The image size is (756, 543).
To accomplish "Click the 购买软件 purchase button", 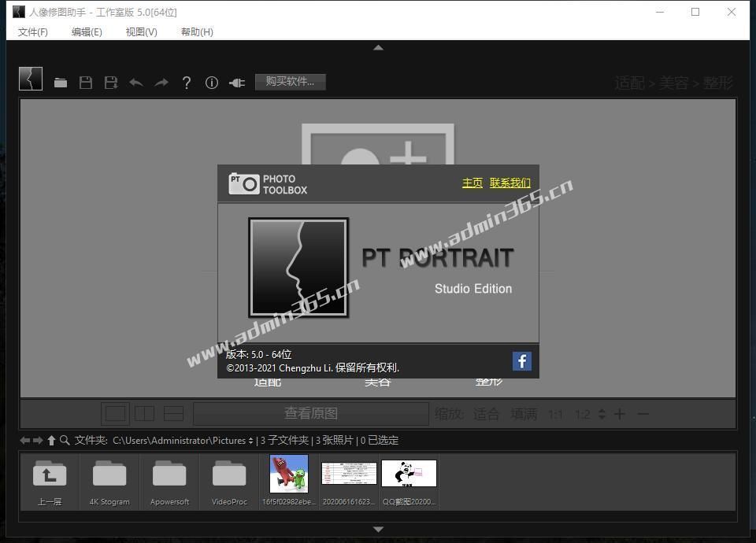I will [x=291, y=82].
